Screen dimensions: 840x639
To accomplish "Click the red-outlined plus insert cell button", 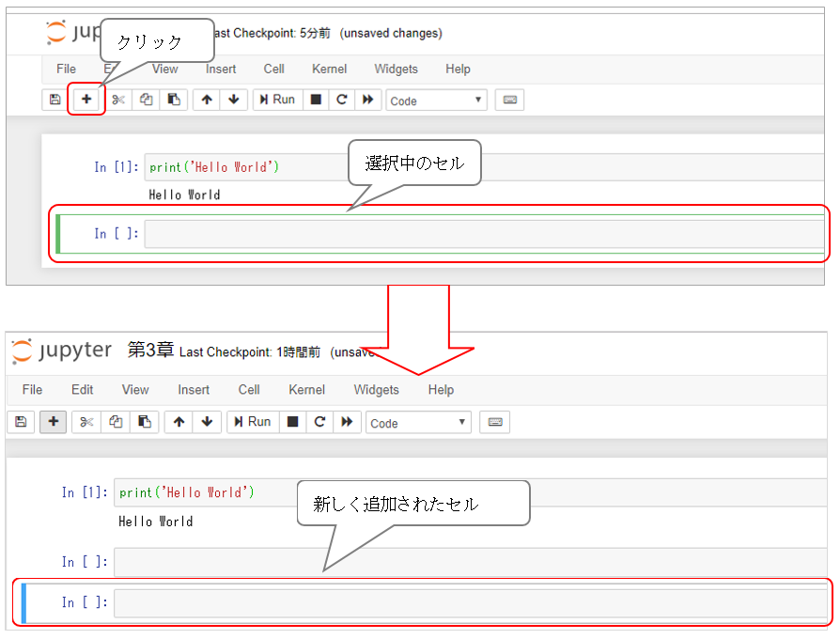I will tap(86, 100).
